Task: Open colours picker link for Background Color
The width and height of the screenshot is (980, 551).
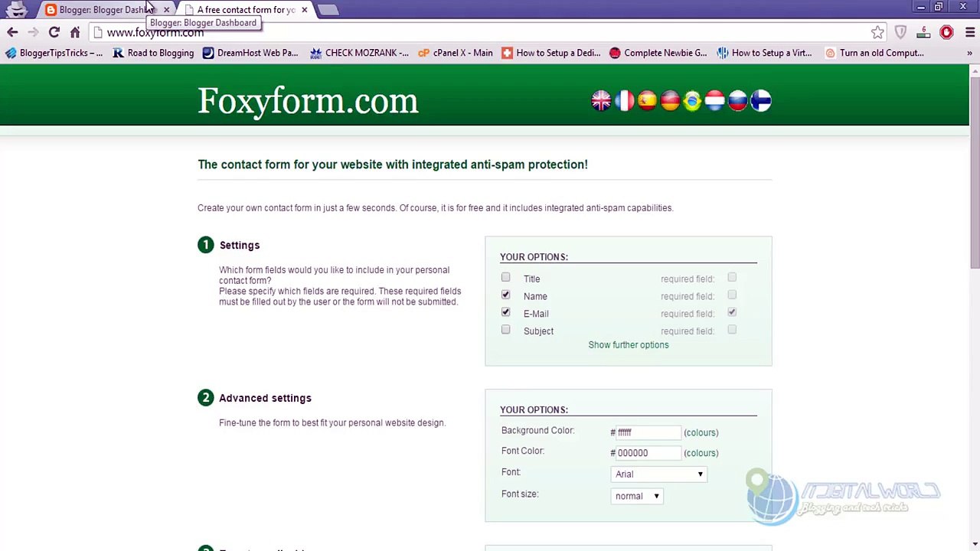Action: tap(701, 432)
